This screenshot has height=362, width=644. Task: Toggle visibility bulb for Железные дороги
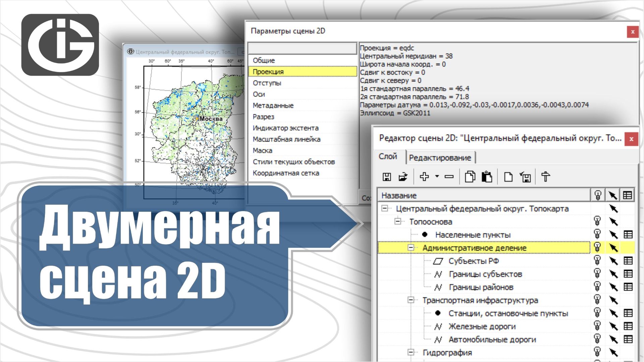[x=597, y=326]
